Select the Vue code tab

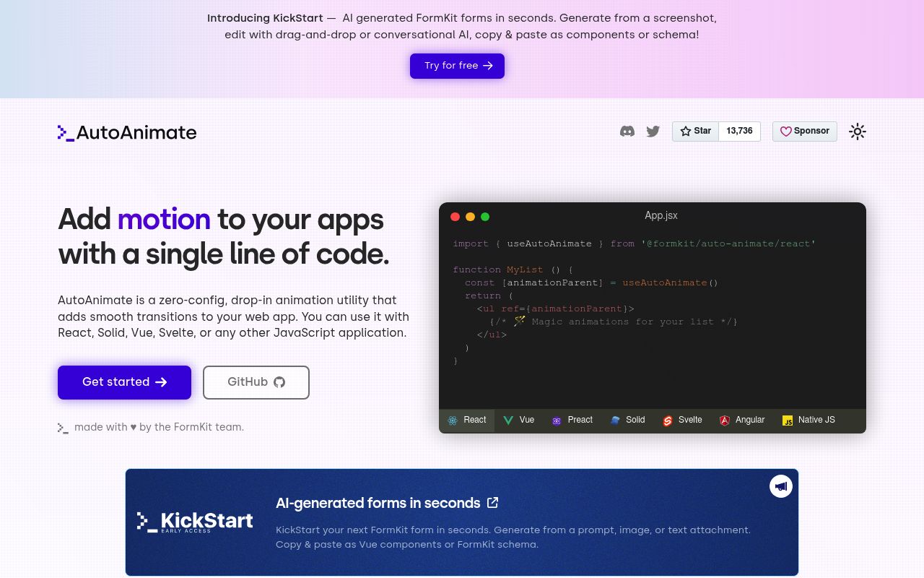point(519,420)
